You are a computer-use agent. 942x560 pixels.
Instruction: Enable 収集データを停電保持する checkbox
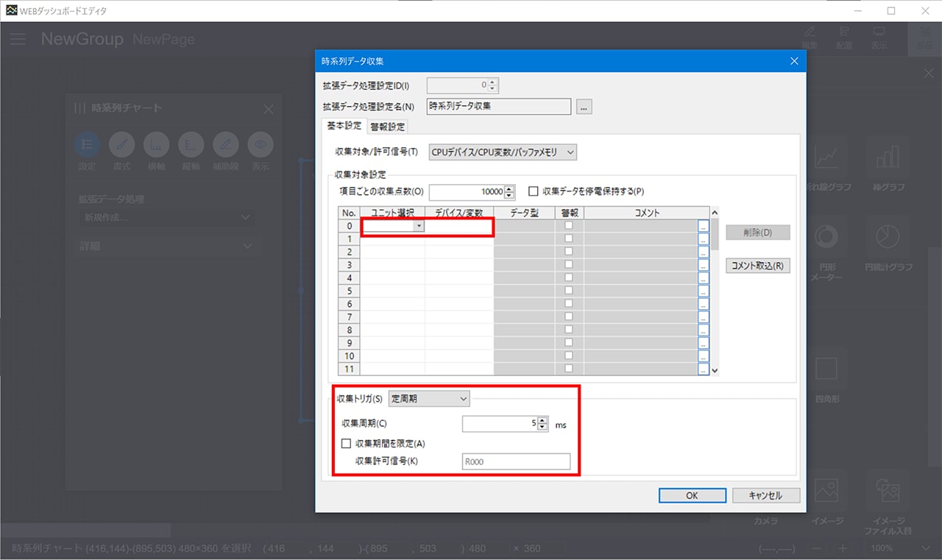(534, 191)
